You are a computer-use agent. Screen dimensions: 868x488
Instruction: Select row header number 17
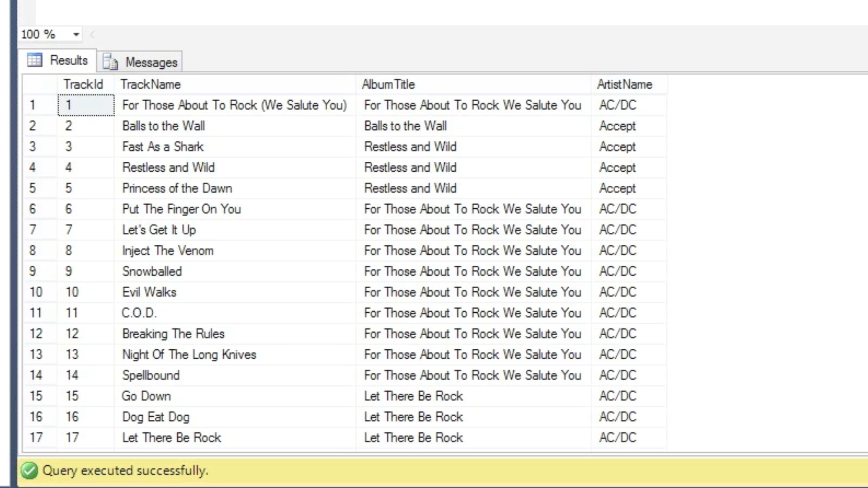(x=36, y=437)
